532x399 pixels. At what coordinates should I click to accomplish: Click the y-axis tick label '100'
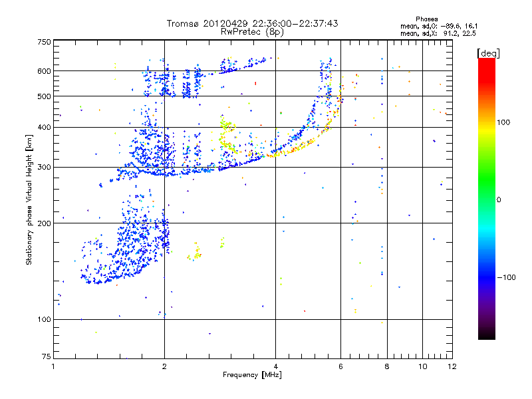(x=45, y=320)
